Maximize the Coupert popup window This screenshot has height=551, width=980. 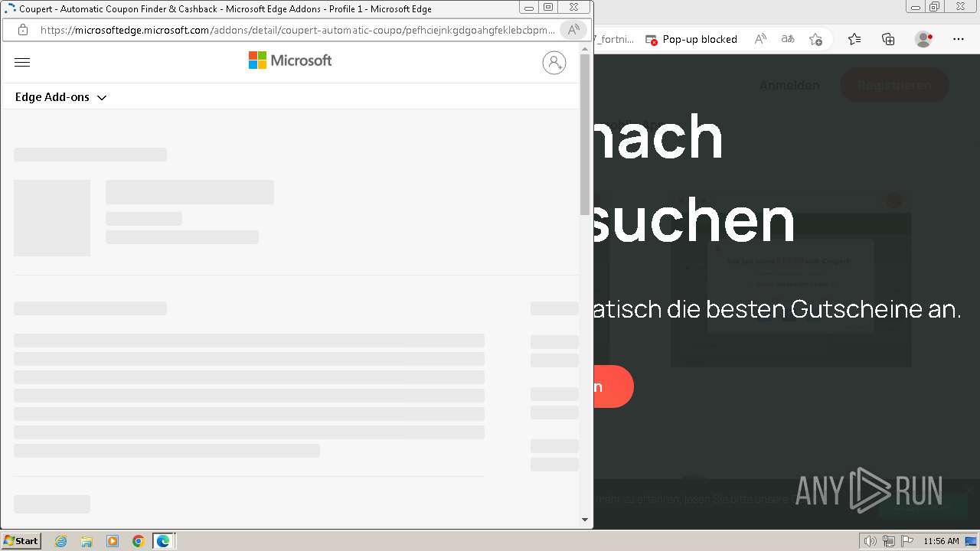click(548, 7)
